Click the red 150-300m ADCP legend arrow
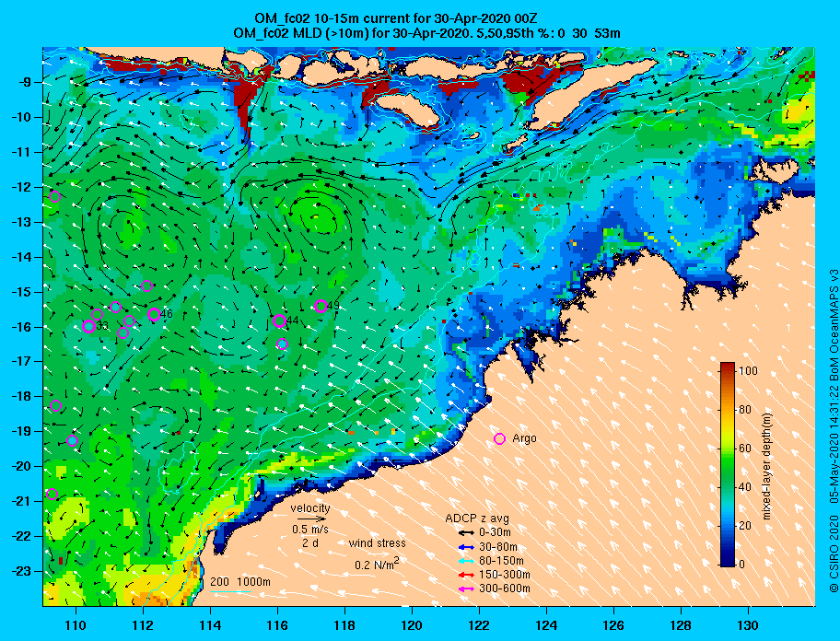The width and height of the screenshot is (840, 641). 466,575
